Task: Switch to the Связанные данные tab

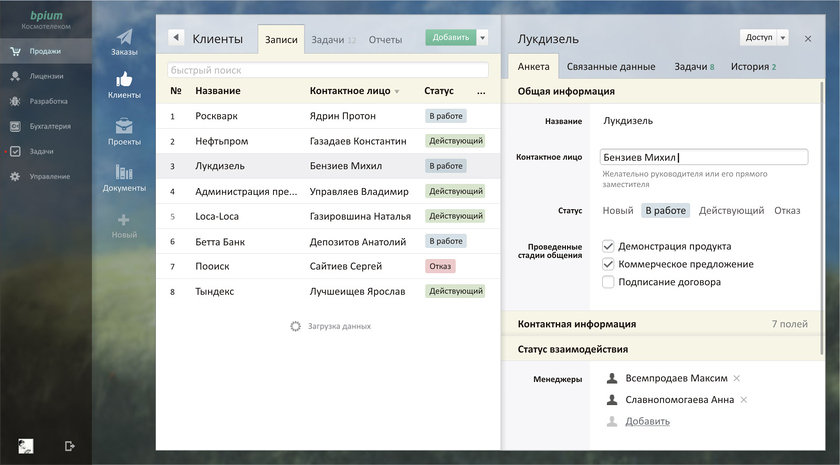Action: coord(611,67)
